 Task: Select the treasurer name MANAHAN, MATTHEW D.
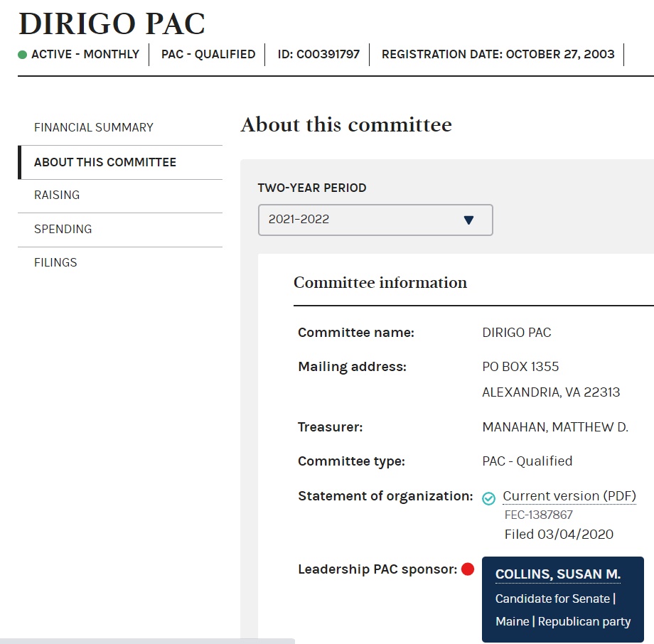555,427
